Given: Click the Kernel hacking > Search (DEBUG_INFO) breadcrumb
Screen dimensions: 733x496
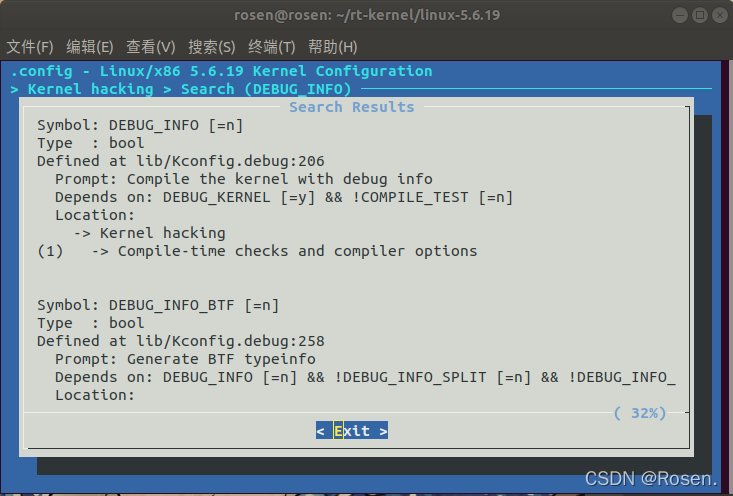Looking at the screenshot, I should click(x=180, y=89).
